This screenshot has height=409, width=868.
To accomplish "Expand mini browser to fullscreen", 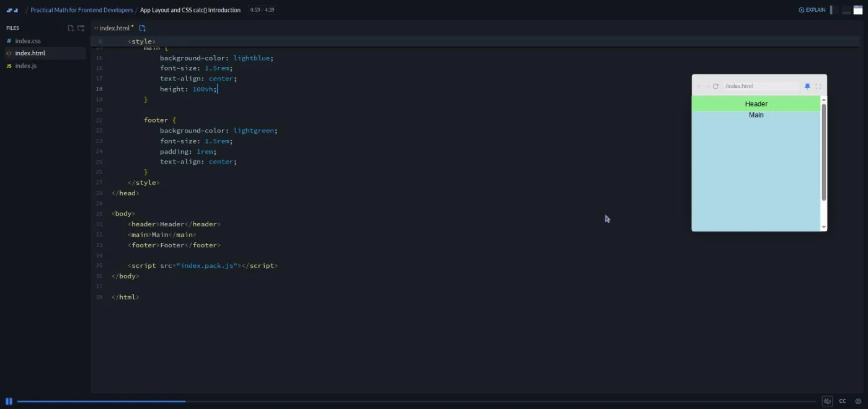I will click(818, 86).
